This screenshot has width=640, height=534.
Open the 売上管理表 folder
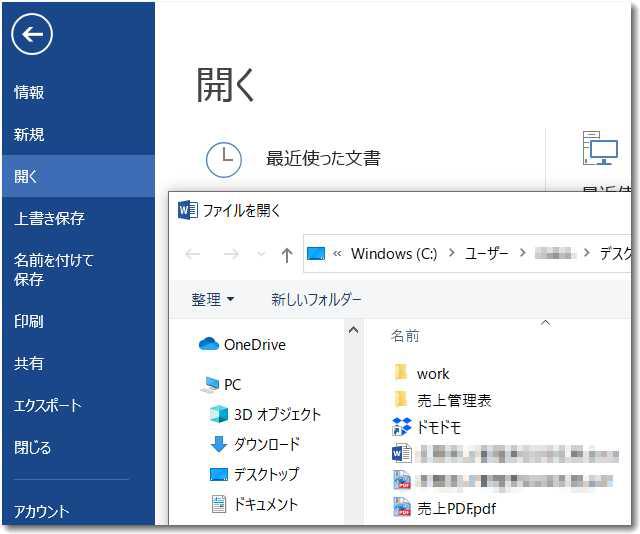[454, 400]
